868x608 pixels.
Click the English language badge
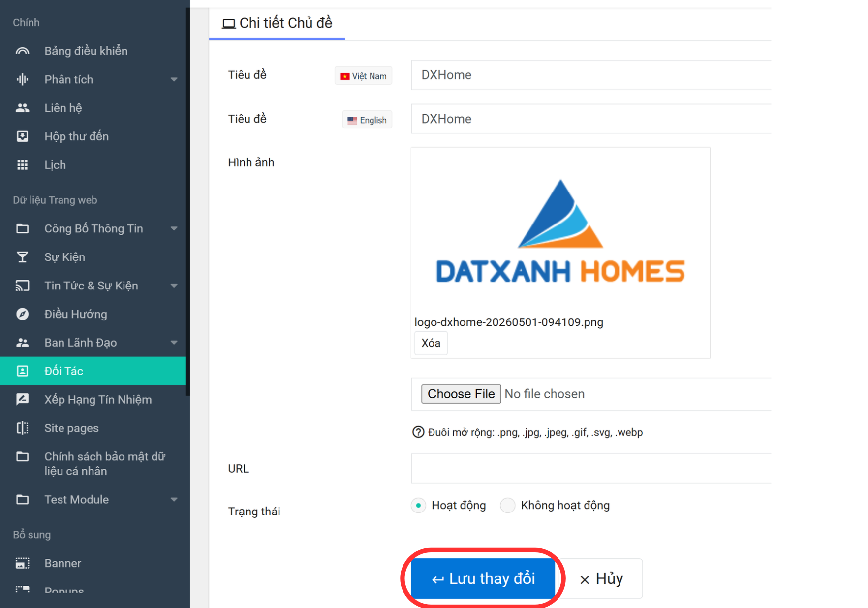pyautogui.click(x=367, y=120)
